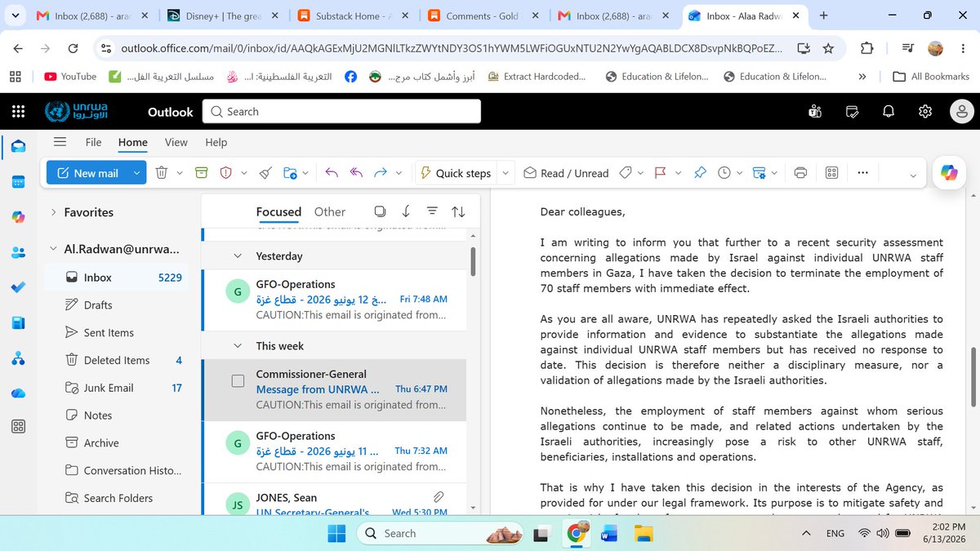
Task: Delete the selected message with trash icon
Action: coord(162,173)
